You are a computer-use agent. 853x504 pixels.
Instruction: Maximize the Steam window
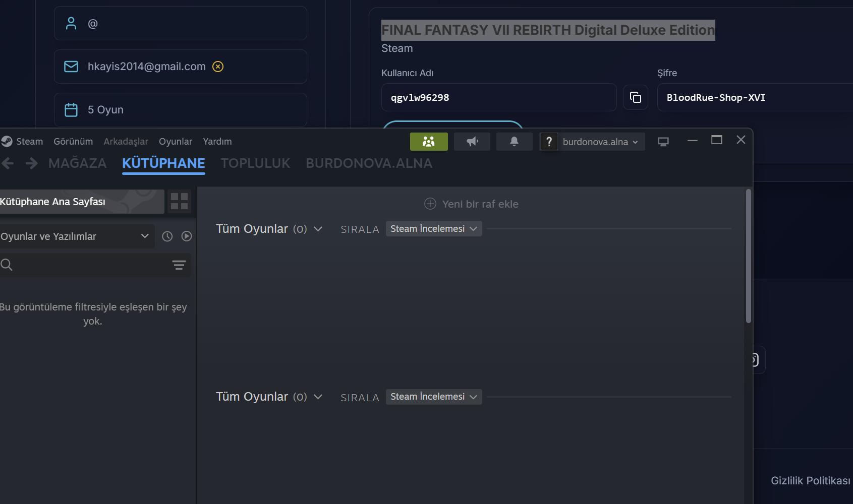click(x=717, y=140)
